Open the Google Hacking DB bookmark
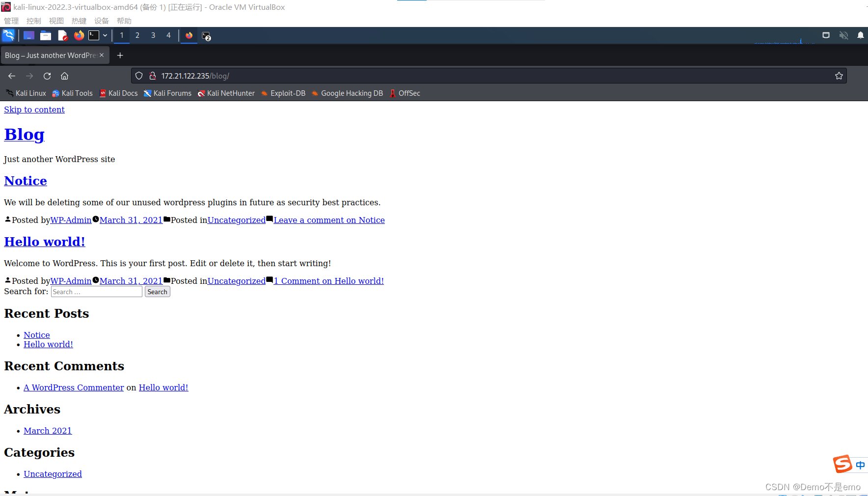Image resolution: width=868 pixels, height=496 pixels. (x=347, y=93)
